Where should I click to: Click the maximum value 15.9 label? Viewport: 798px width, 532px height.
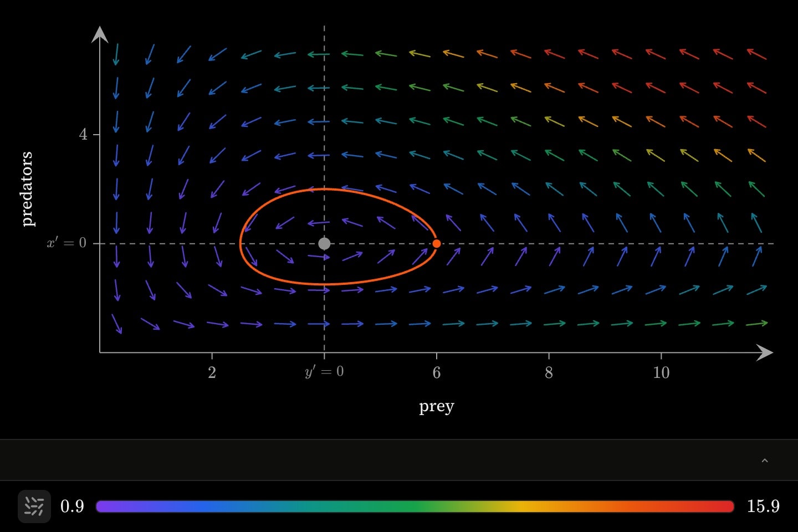pos(763,507)
